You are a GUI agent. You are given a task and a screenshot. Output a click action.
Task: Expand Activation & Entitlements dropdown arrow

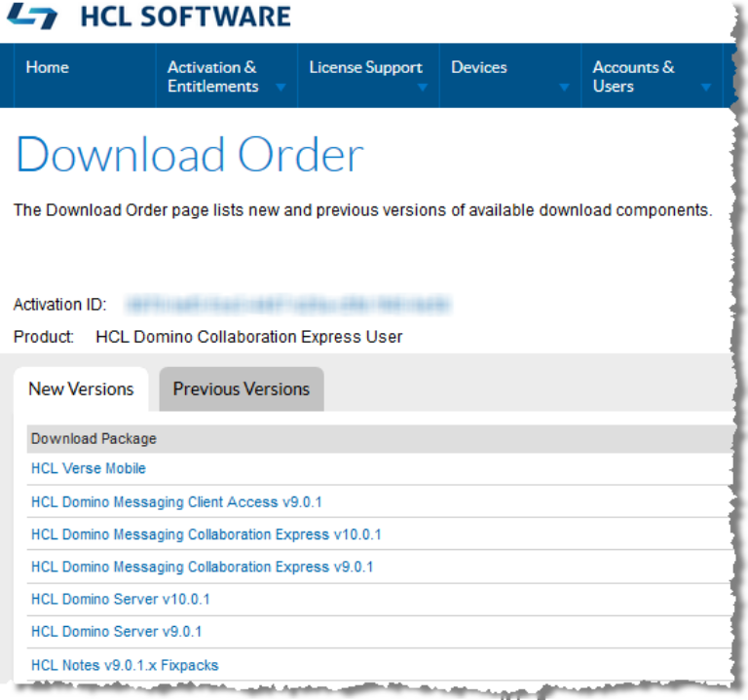pyautogui.click(x=280, y=88)
